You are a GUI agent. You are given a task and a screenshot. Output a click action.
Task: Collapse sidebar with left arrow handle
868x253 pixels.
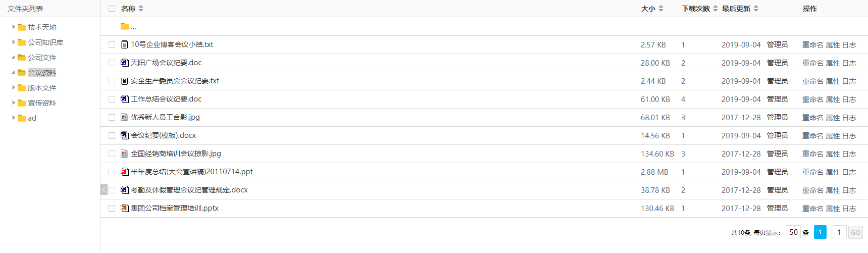tap(104, 189)
